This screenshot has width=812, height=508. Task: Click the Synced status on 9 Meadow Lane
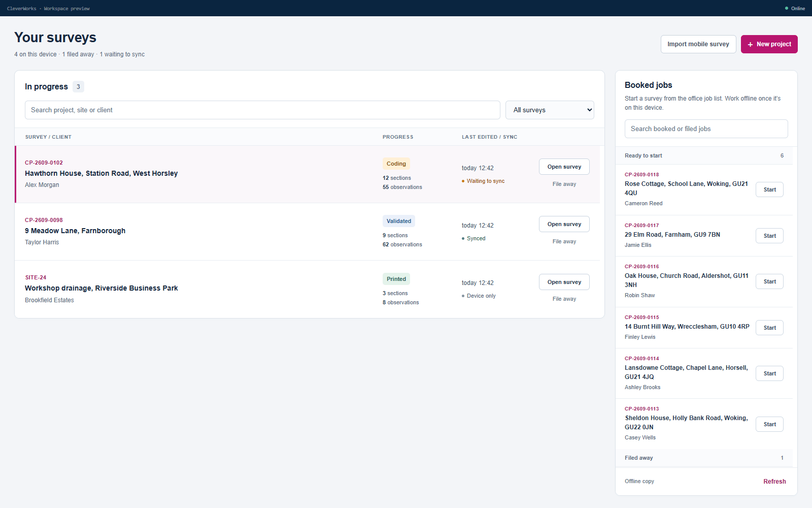[473, 239]
